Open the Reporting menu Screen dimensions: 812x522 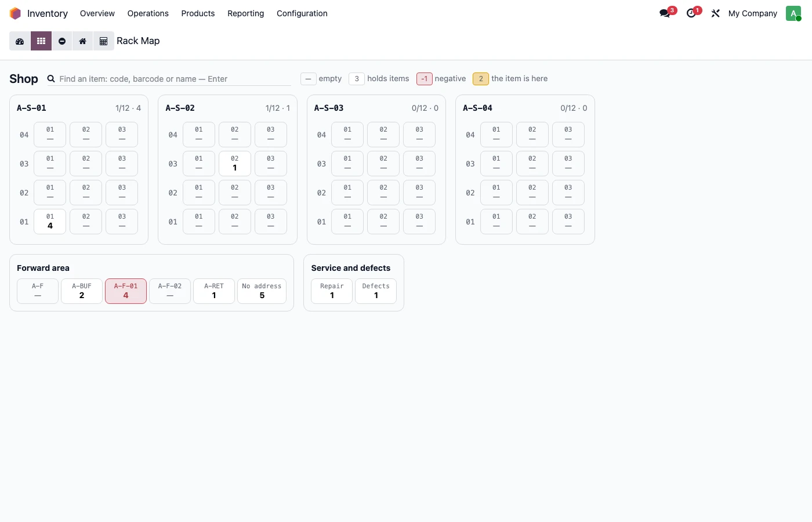click(x=246, y=13)
